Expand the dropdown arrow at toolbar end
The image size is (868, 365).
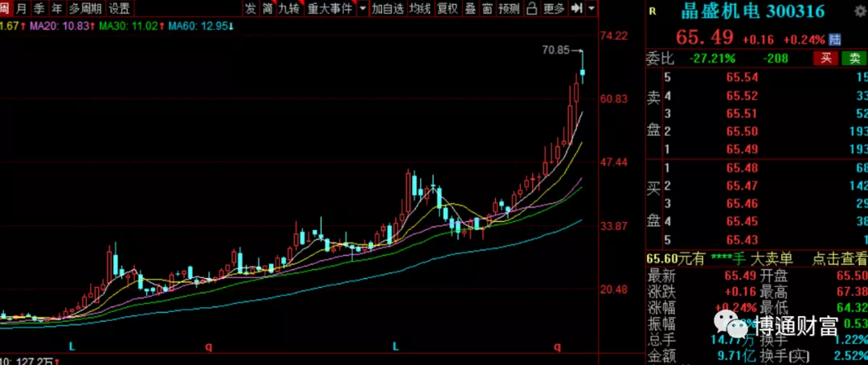point(592,8)
